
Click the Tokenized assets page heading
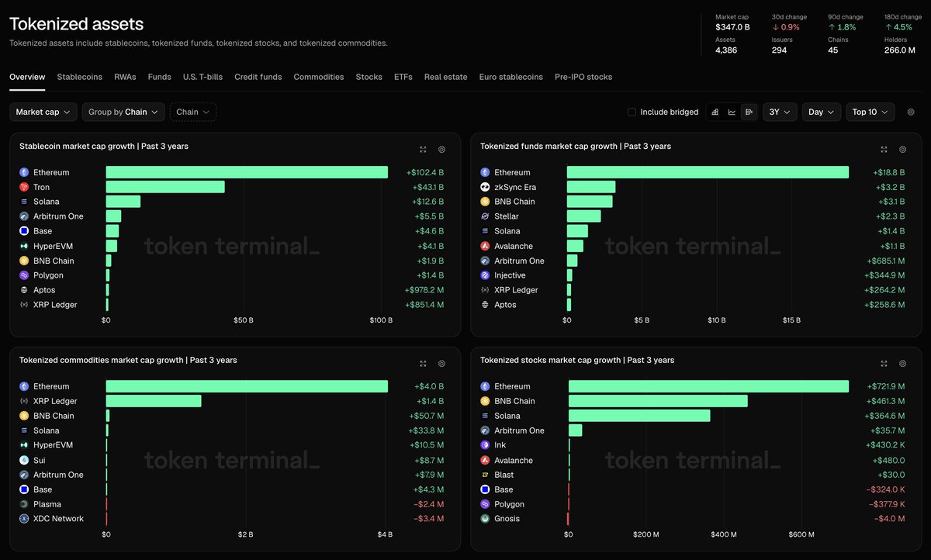[x=76, y=25]
